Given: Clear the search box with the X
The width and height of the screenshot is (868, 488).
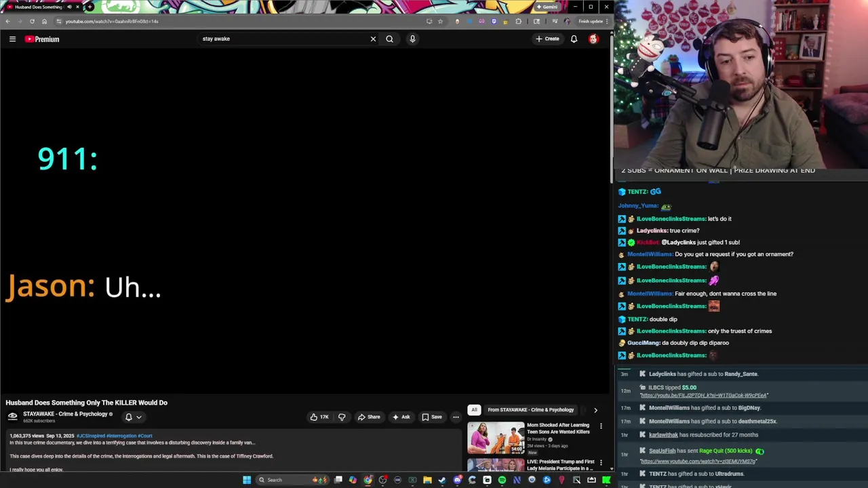Looking at the screenshot, I should [373, 39].
